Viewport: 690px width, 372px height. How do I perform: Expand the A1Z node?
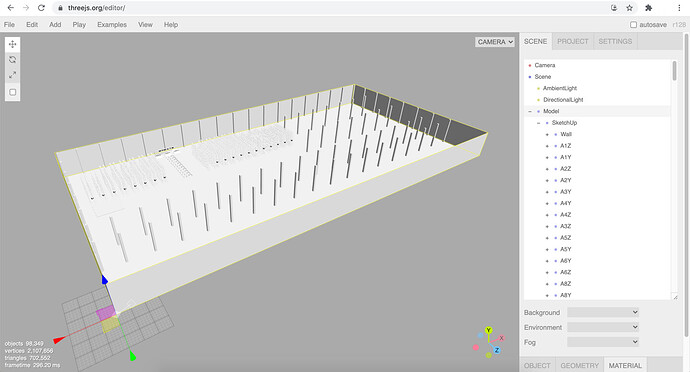point(547,146)
